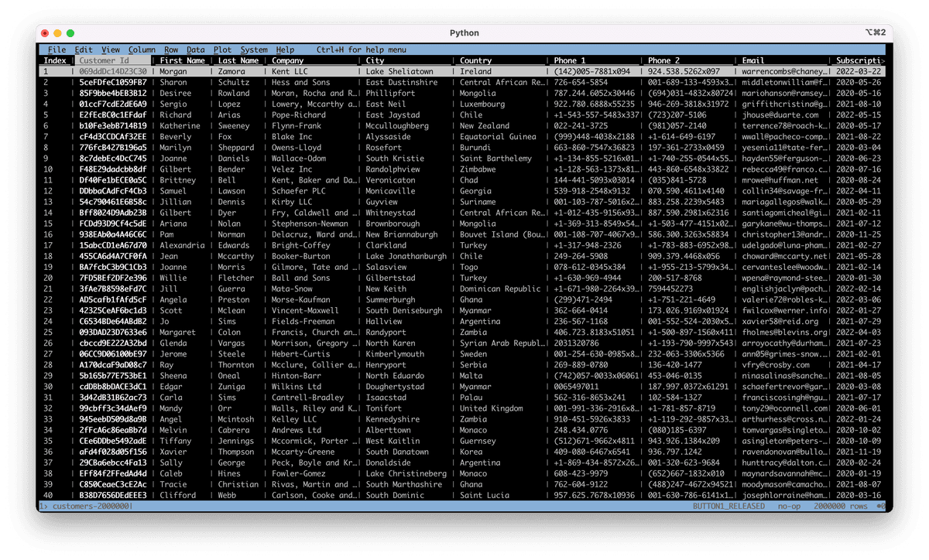Screen dimensions: 929x560
Task: Click company Mccarty-Greene cell
Action: point(303,452)
